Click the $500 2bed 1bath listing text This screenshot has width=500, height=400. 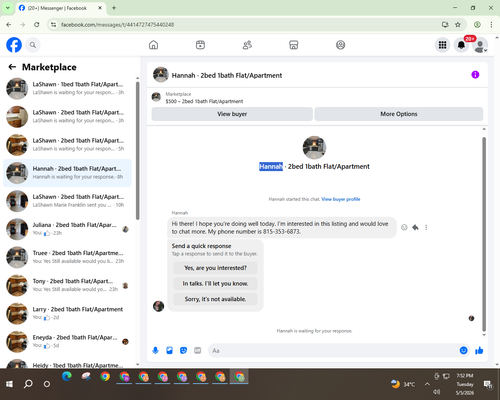click(204, 101)
